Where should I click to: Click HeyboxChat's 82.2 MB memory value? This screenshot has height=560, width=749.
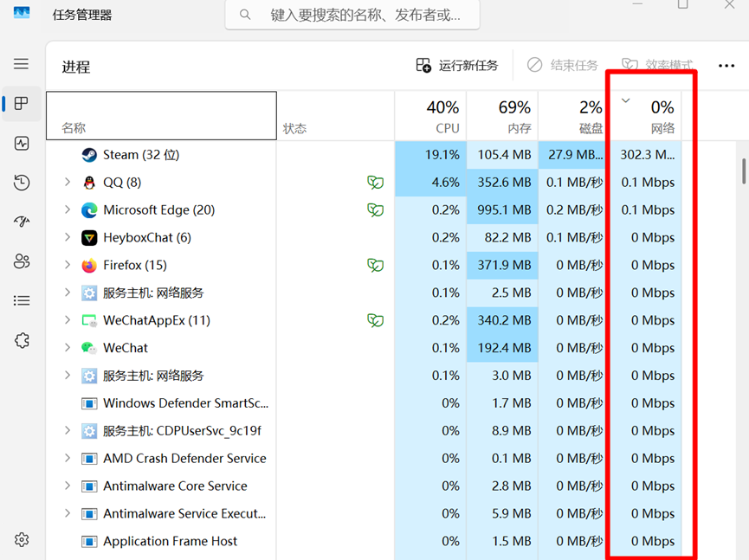tap(507, 238)
